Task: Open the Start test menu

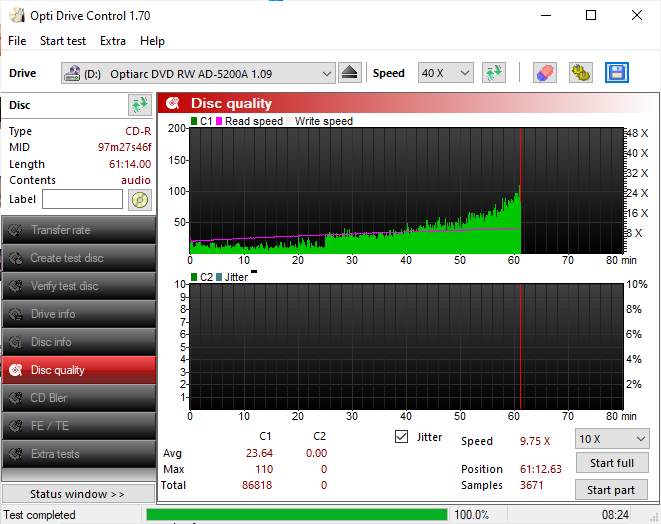Action: coord(63,41)
